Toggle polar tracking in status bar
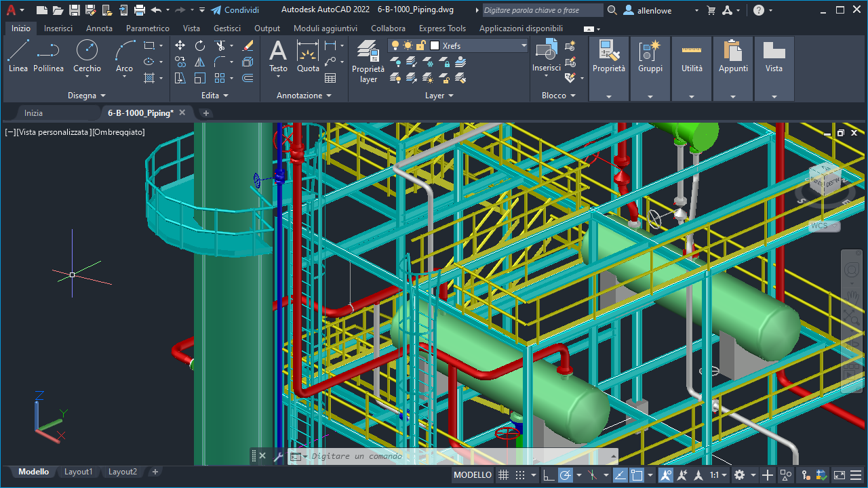 click(565, 475)
